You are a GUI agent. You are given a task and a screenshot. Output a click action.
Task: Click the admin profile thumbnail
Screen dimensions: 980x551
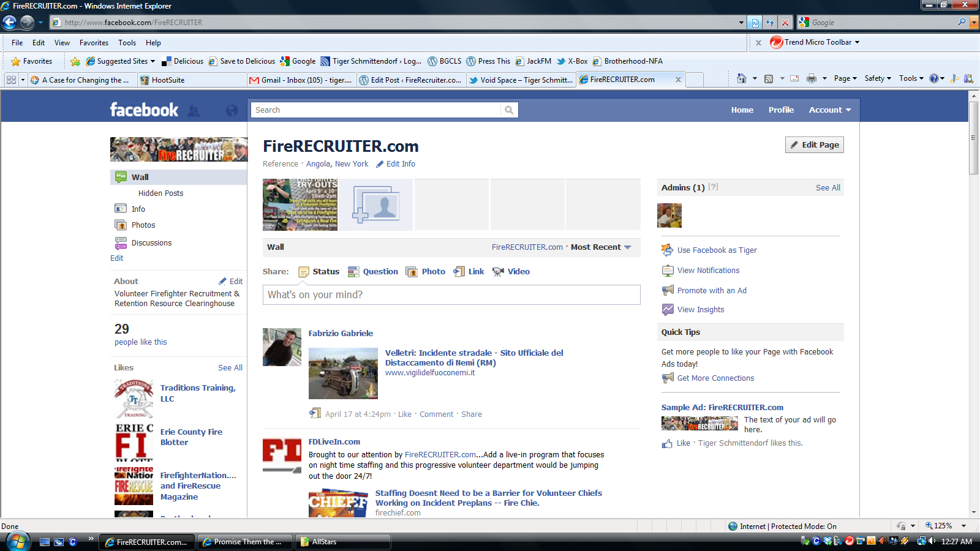point(669,216)
